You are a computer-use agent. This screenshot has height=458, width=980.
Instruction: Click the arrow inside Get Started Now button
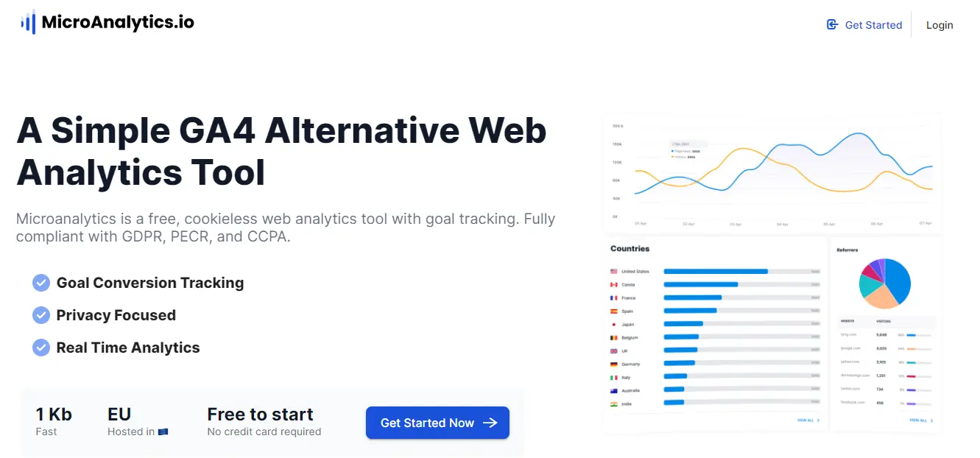coord(490,423)
